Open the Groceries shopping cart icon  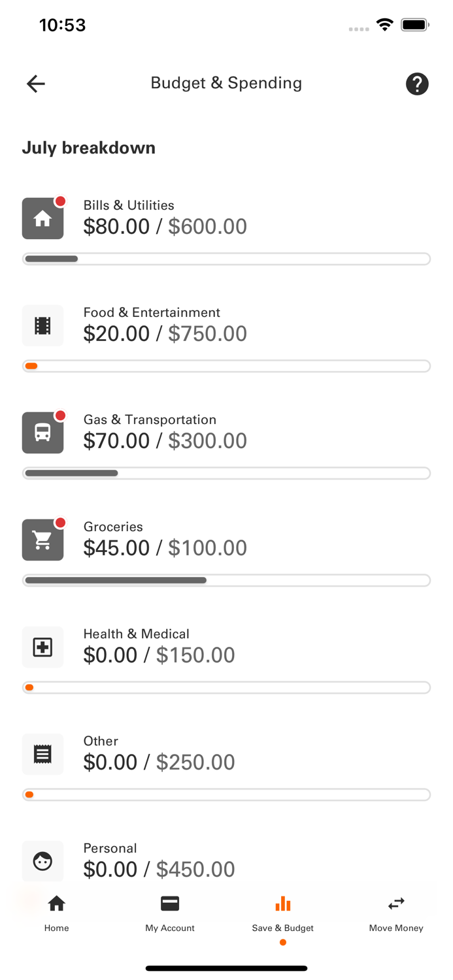[42, 540]
